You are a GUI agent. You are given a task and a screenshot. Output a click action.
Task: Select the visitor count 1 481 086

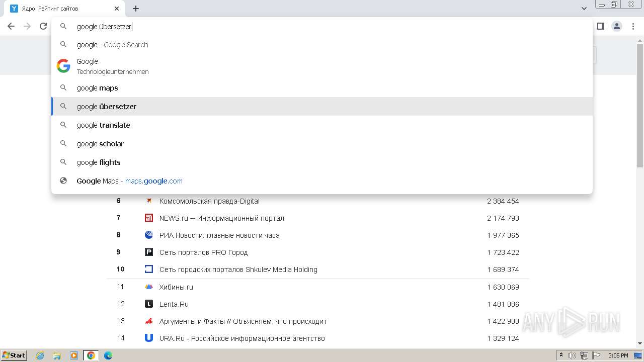[x=503, y=304]
